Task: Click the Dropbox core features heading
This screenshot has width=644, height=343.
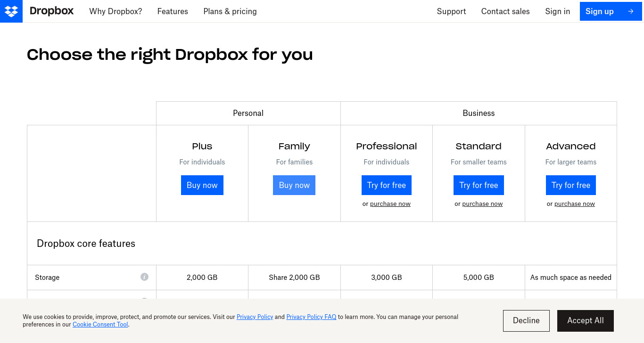Action: (x=86, y=244)
